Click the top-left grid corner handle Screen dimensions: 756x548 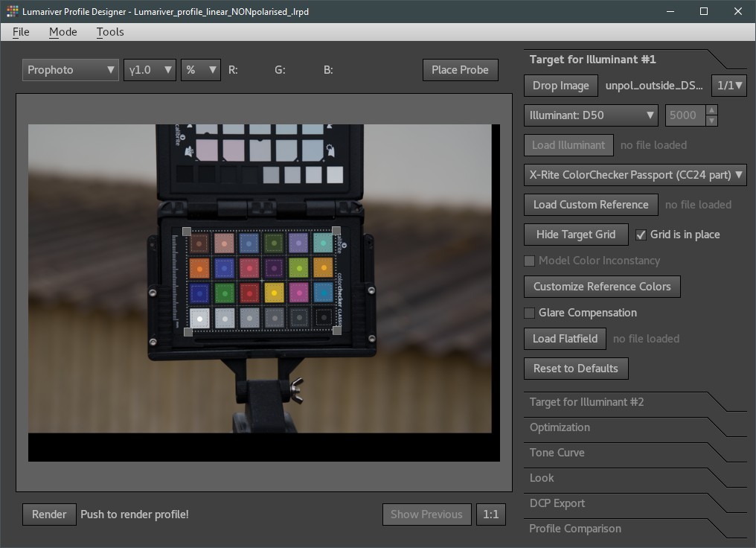186,232
